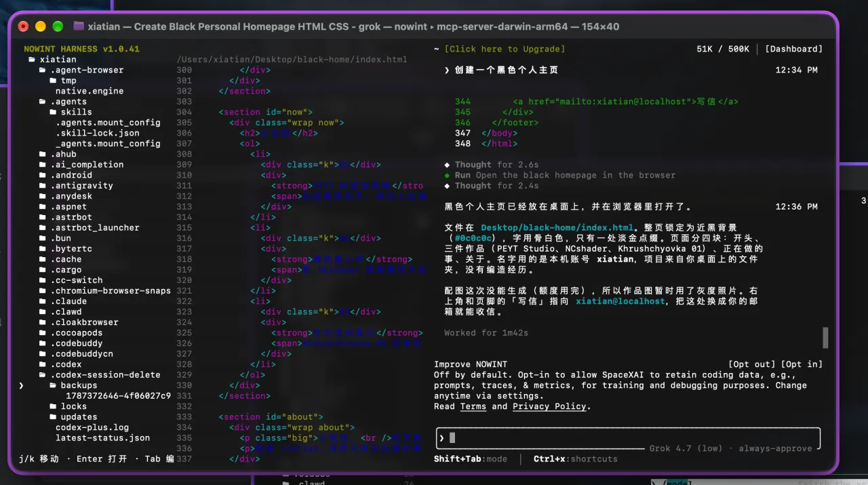Viewport: 868px width, 485px height.
Task: Click the .astrbot_launcher folder icon
Action: (x=43, y=228)
